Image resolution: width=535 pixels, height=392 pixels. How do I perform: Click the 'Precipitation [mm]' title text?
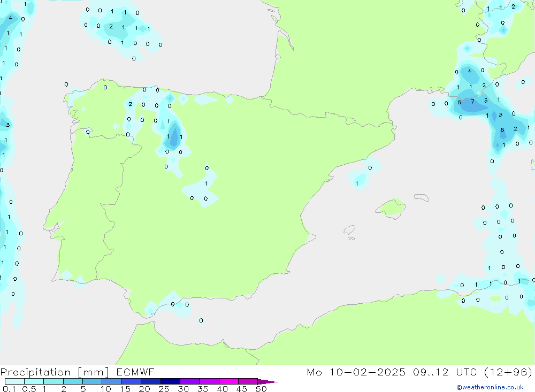55,372
